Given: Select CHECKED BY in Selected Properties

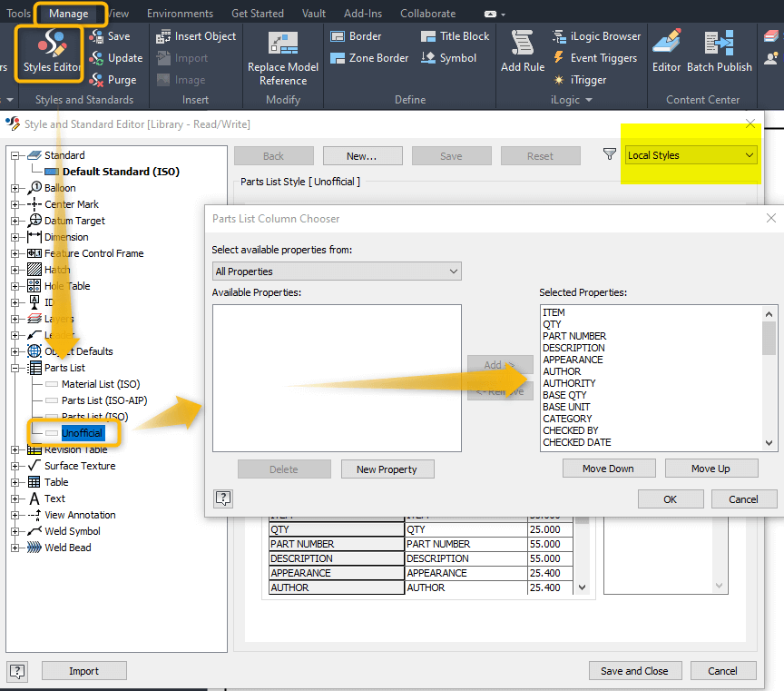Looking at the screenshot, I should [571, 430].
